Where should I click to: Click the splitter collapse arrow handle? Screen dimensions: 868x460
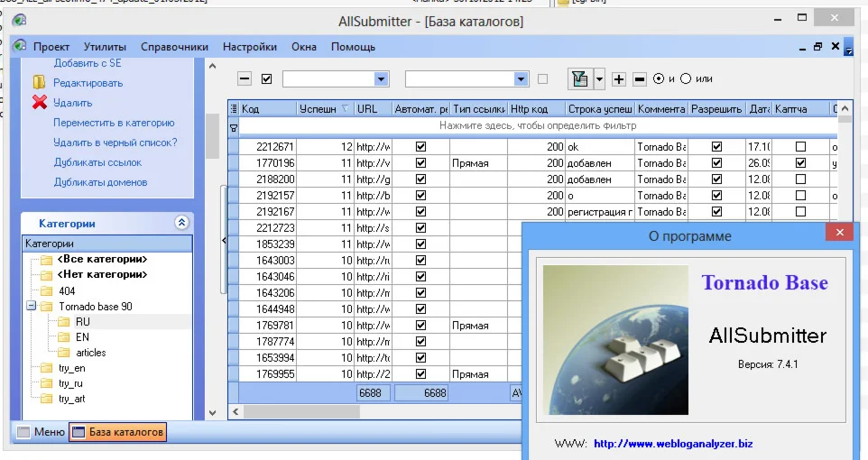(223, 240)
